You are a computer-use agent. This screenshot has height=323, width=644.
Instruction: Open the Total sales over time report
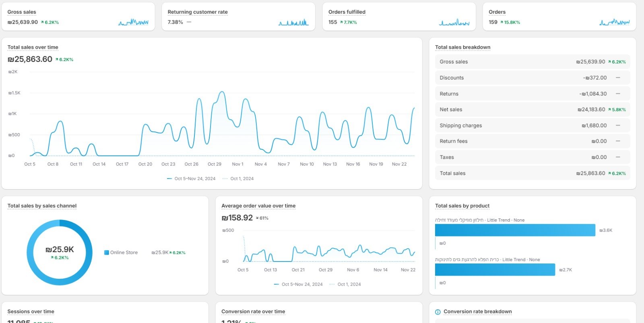coord(33,47)
